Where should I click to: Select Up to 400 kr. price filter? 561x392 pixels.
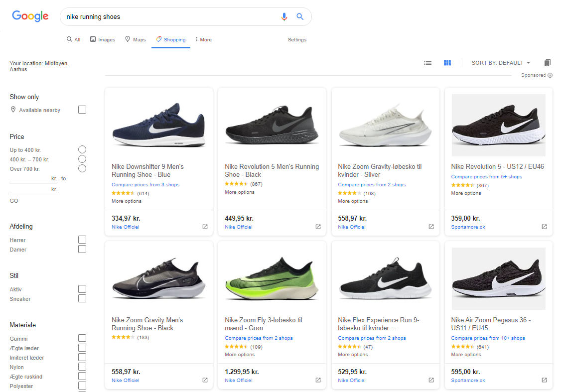[x=82, y=149]
